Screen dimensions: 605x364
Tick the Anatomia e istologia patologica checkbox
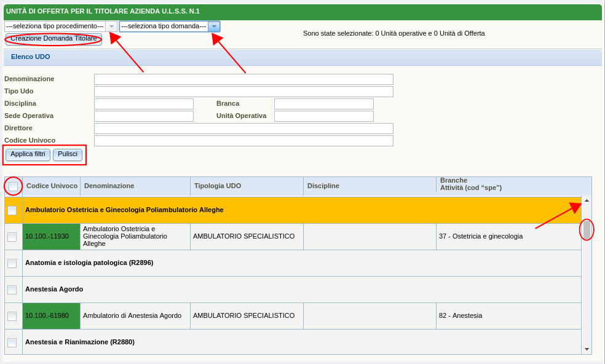click(12, 263)
